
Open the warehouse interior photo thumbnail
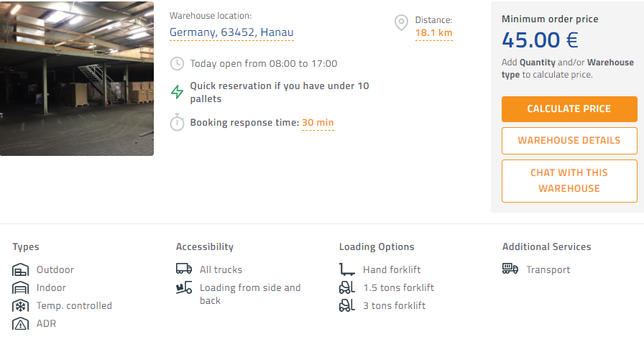[77, 78]
